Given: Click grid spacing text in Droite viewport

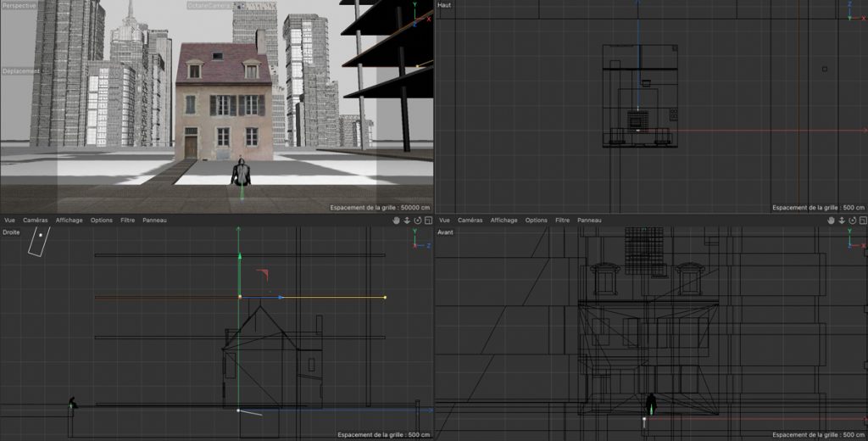Looking at the screenshot, I should click(x=384, y=435).
